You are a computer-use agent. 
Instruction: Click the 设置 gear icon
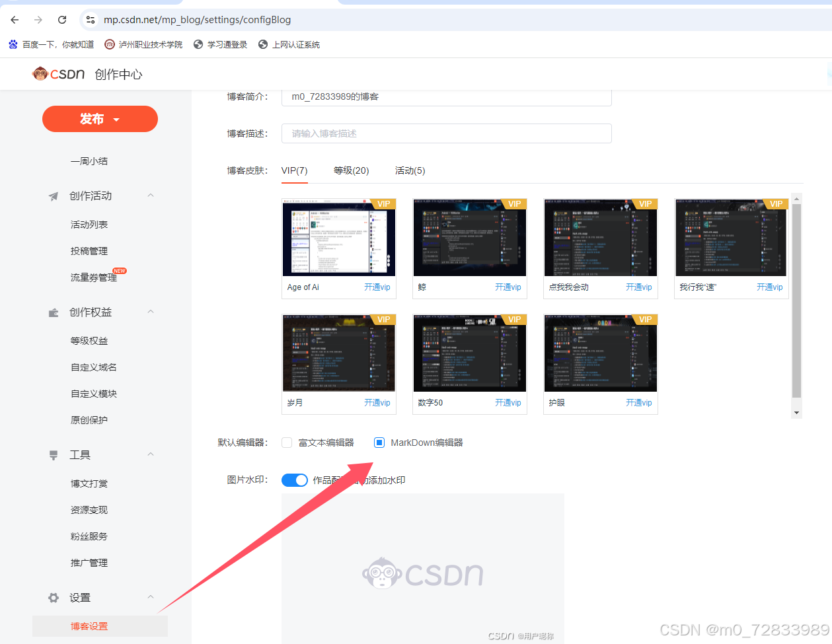click(54, 598)
